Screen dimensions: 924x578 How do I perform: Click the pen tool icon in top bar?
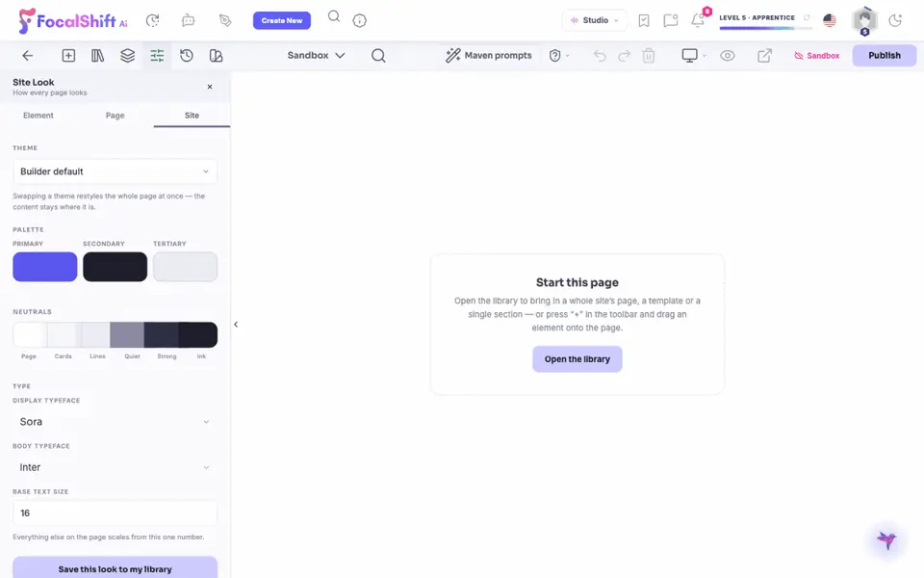point(225,20)
